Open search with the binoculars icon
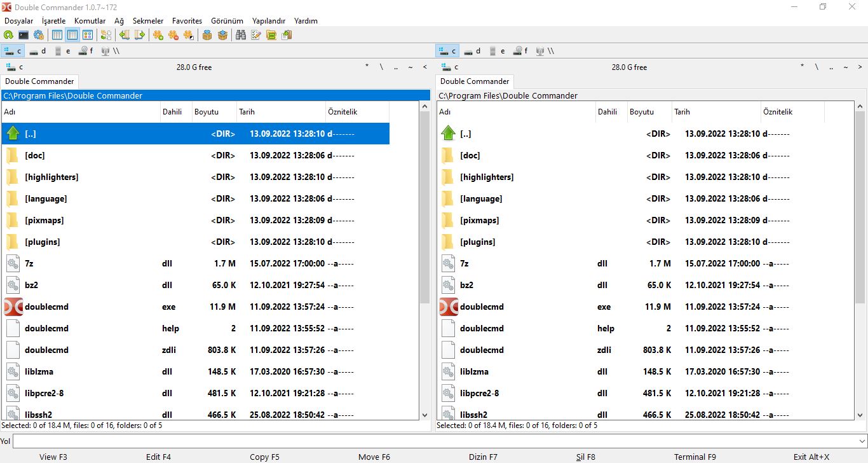The height and width of the screenshot is (463, 868). click(x=241, y=35)
